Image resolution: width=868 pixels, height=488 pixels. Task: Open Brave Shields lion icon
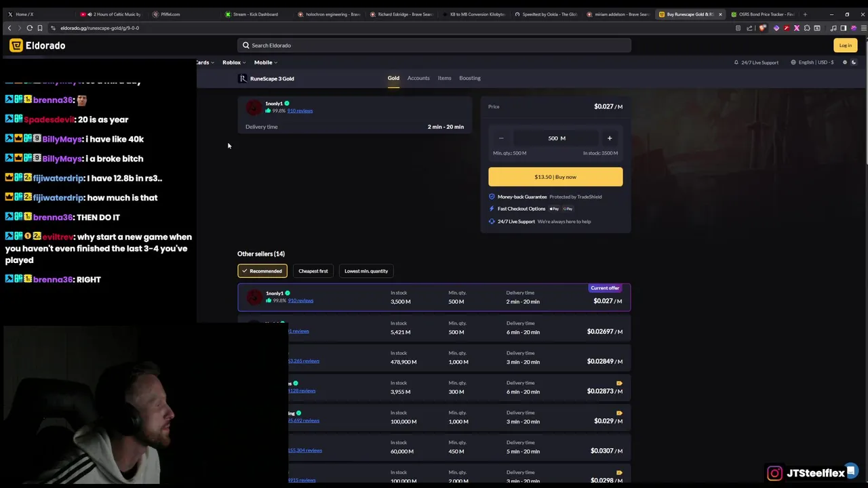(763, 28)
